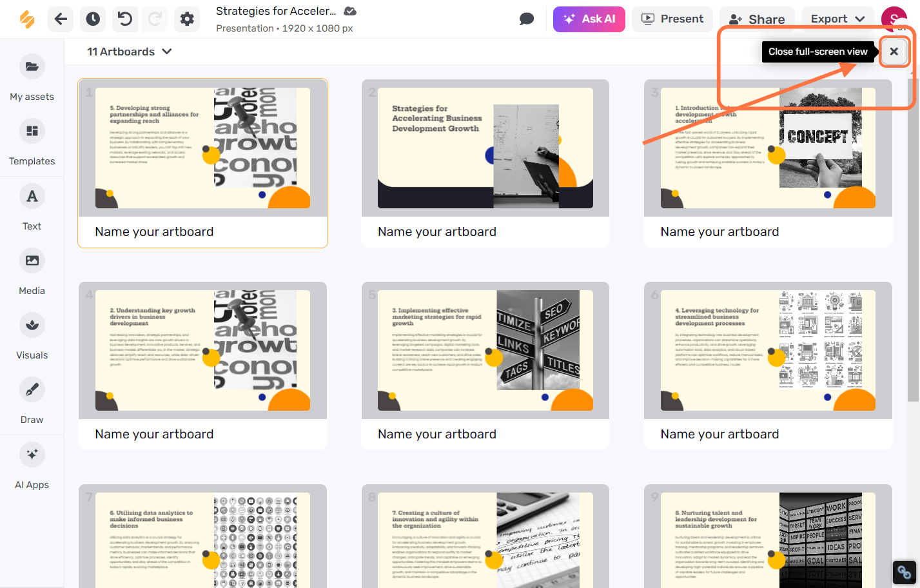The width and height of the screenshot is (920, 588).
Task: Open the Export dropdown menu
Action: point(837,19)
